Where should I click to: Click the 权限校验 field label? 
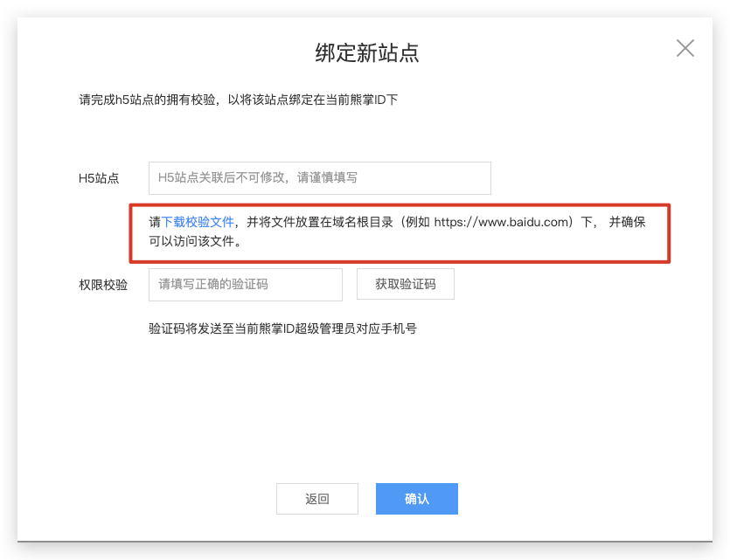(x=102, y=285)
